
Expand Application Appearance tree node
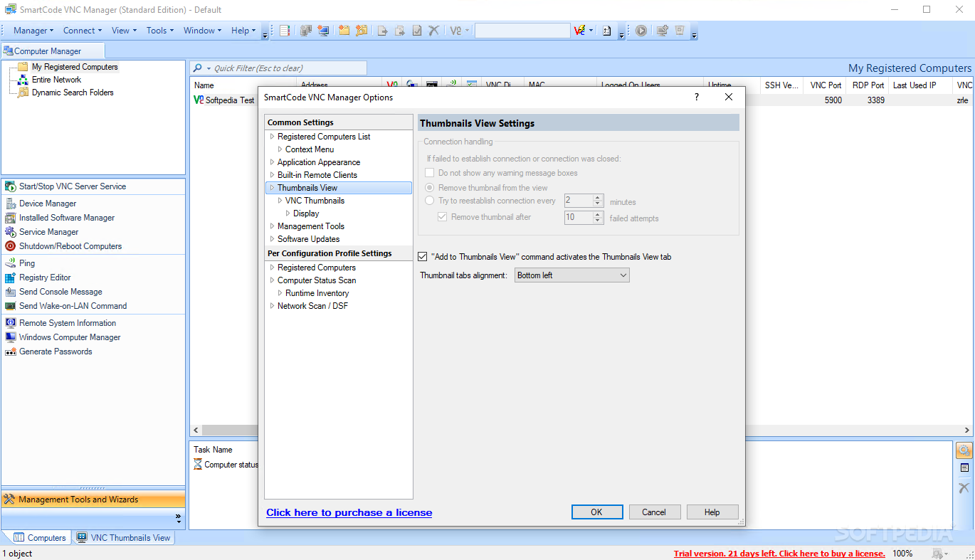tap(272, 162)
